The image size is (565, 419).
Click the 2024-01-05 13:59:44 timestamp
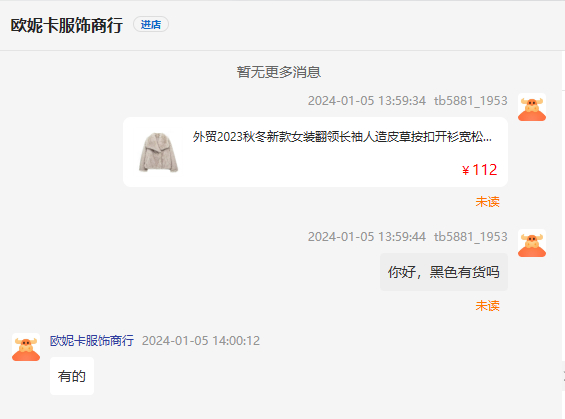pos(367,237)
